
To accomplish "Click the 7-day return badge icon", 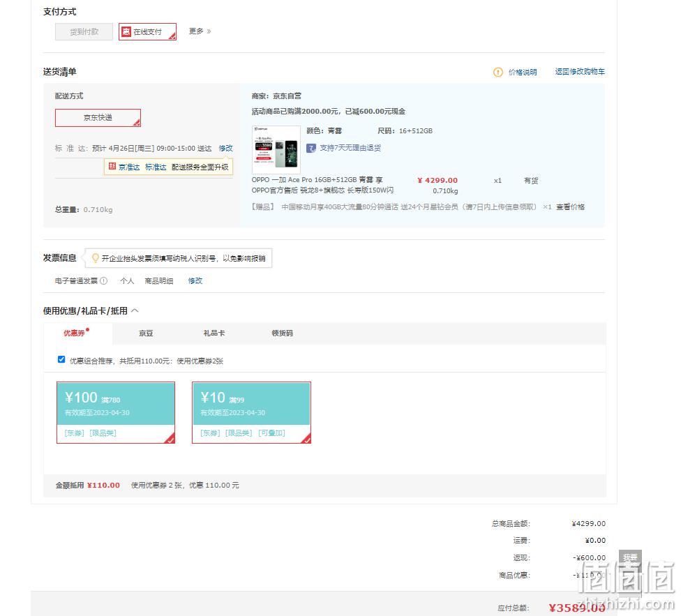I will click(x=311, y=148).
